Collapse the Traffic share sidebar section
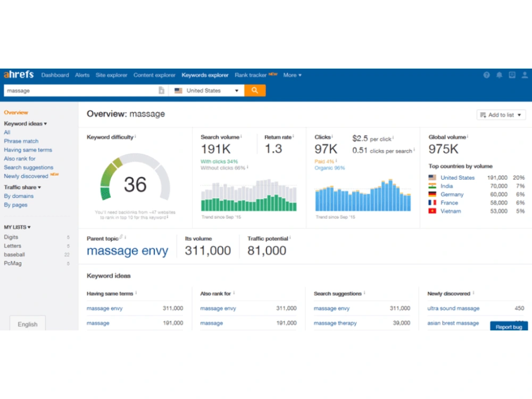Image resolution: width=532 pixels, height=399 pixels. (22, 187)
